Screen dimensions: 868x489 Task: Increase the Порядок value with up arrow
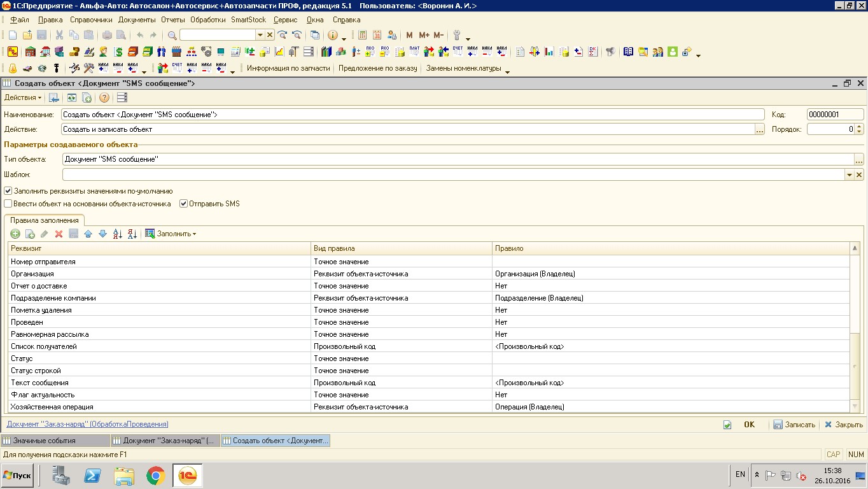coord(859,127)
